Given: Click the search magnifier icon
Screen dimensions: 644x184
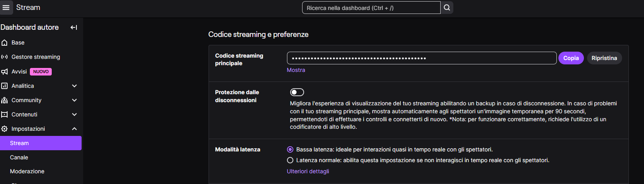Looking at the screenshot, I should pyautogui.click(x=447, y=8).
